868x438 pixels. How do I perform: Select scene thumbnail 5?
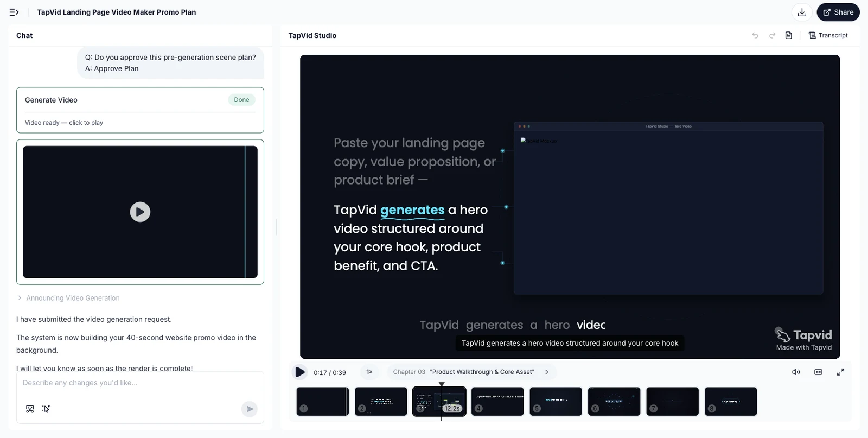pyautogui.click(x=556, y=402)
